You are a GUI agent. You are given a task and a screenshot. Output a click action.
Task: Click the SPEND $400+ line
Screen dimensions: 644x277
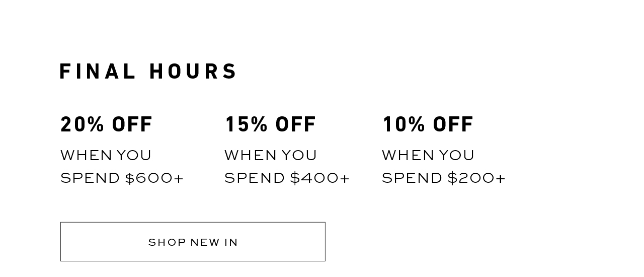[287, 178]
